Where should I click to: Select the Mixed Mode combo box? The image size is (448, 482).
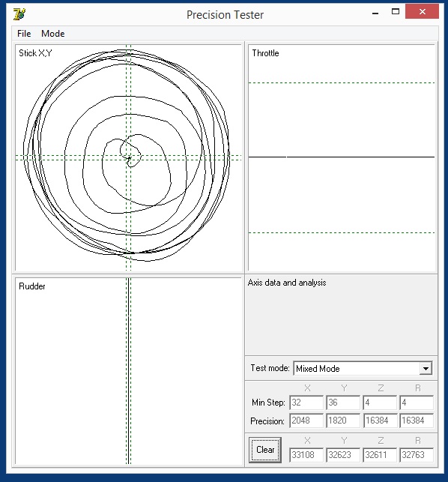pos(363,369)
